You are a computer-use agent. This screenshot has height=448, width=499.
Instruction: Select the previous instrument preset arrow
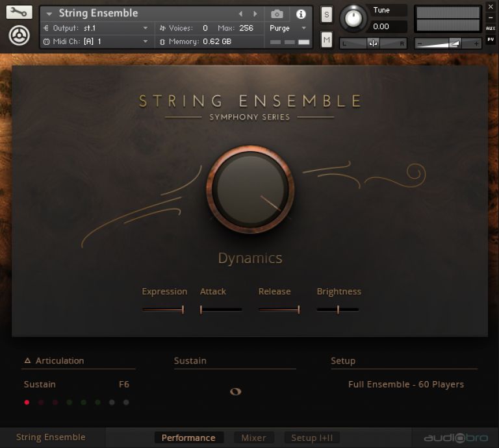point(240,14)
